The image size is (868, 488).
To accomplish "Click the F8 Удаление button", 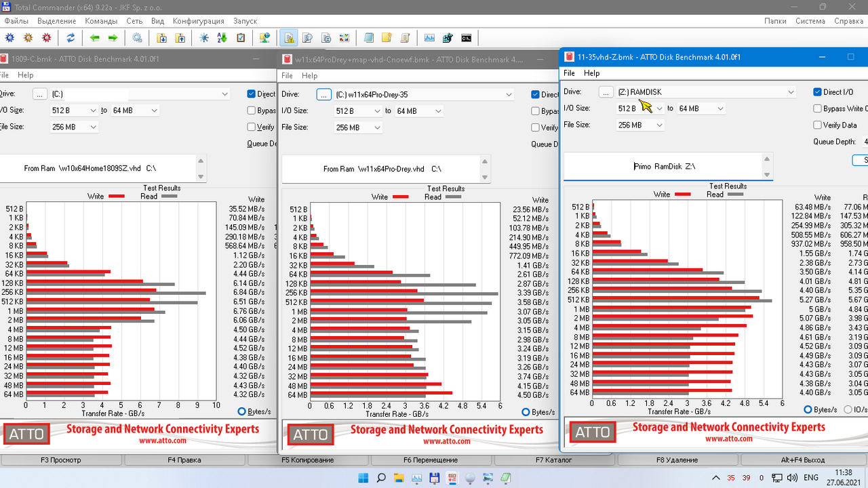I will pos(677,460).
